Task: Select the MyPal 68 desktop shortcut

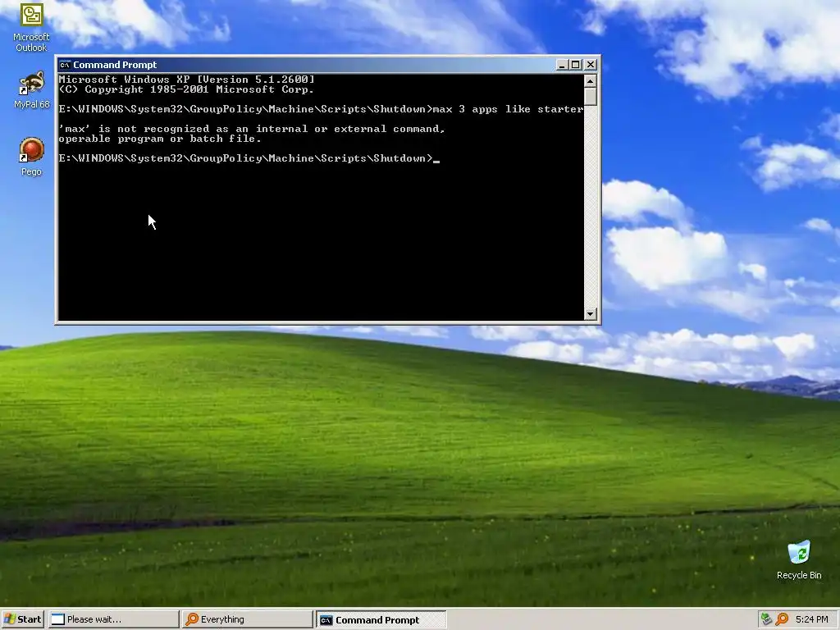Action: (31, 89)
